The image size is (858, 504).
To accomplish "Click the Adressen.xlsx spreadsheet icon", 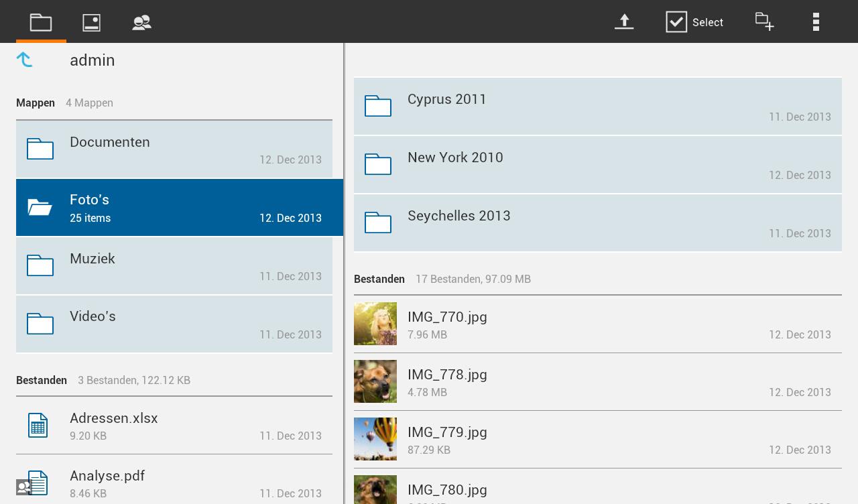I will pyautogui.click(x=38, y=425).
